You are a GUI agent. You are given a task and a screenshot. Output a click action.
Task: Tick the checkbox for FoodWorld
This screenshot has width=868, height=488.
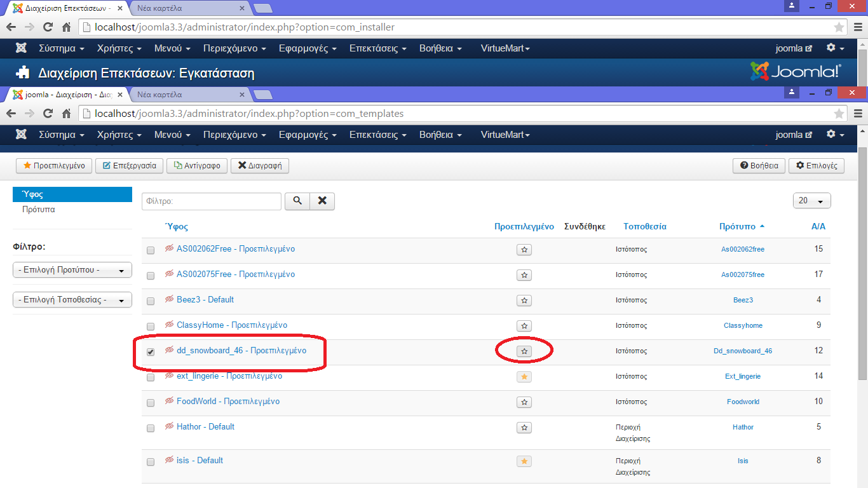[151, 403]
